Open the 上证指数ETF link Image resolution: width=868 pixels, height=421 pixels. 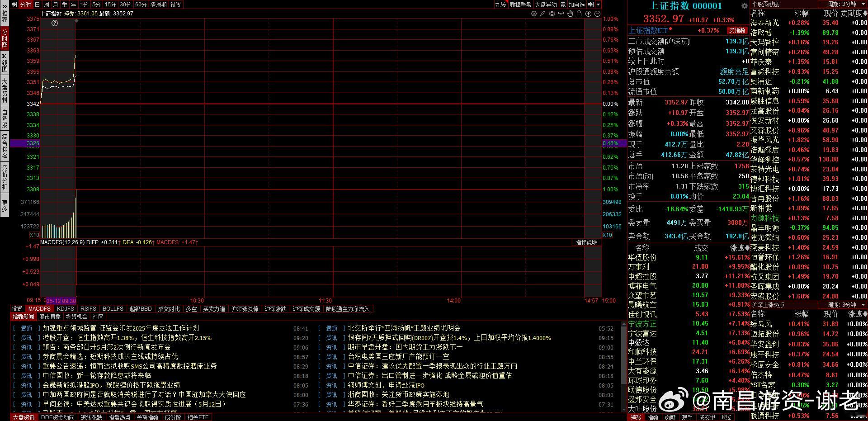click(648, 30)
